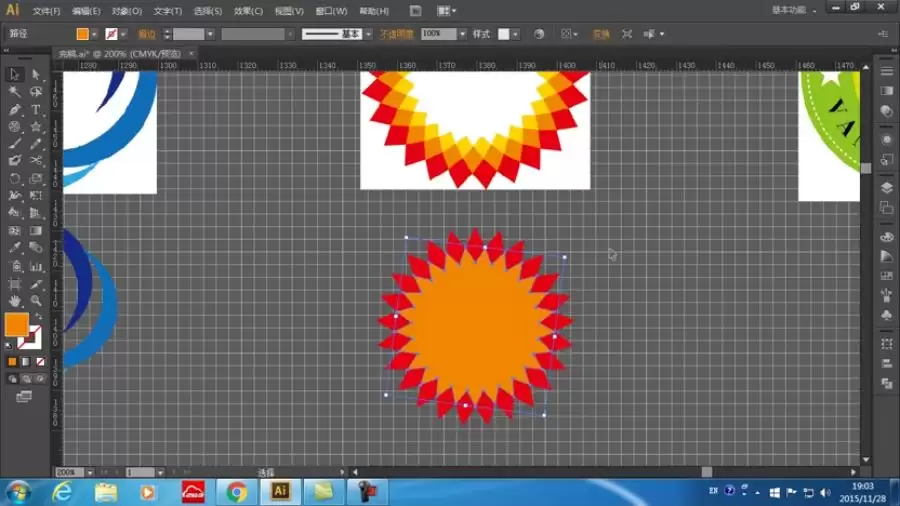Click the fill color swatch in control bar

(83, 34)
